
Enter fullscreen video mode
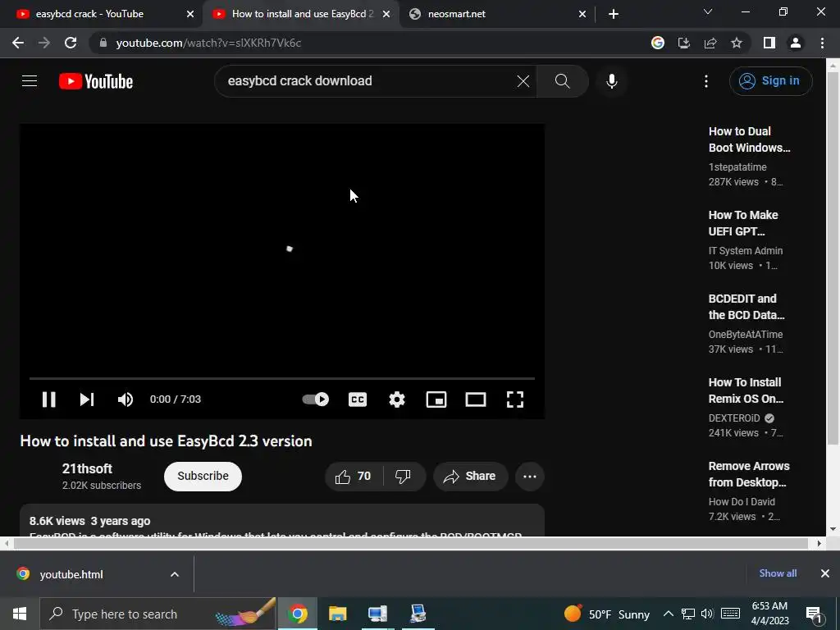pyautogui.click(x=515, y=399)
